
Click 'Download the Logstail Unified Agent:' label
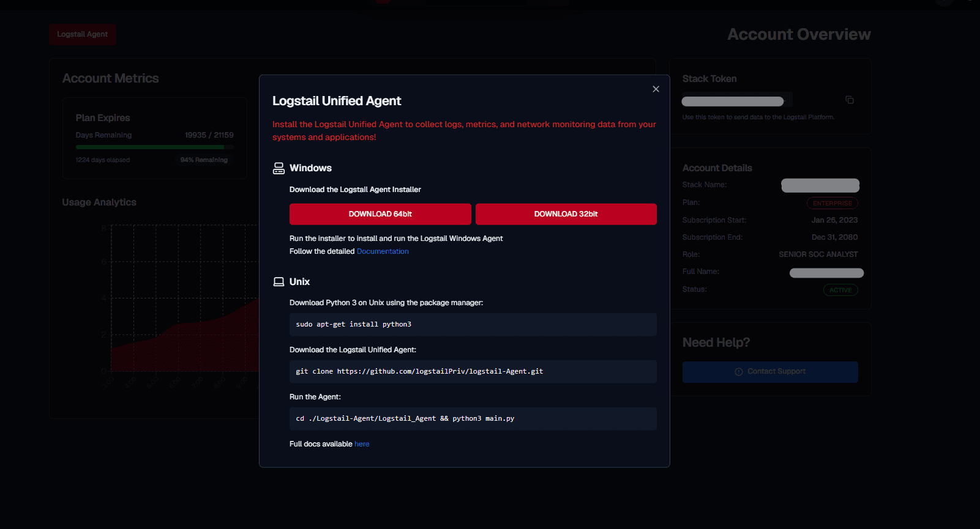pyautogui.click(x=353, y=350)
